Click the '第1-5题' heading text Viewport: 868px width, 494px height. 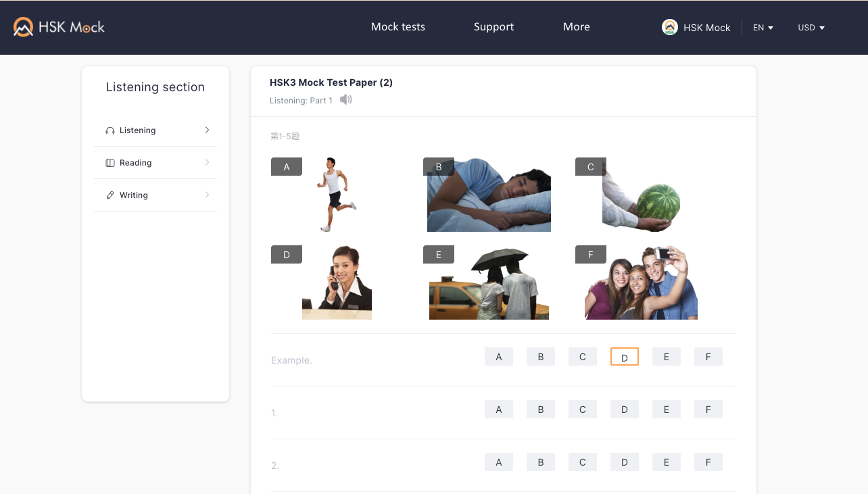tap(285, 137)
